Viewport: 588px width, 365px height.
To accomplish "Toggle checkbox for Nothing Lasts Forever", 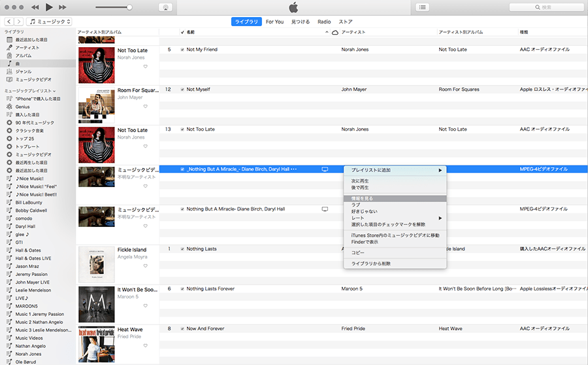I will [182, 288].
